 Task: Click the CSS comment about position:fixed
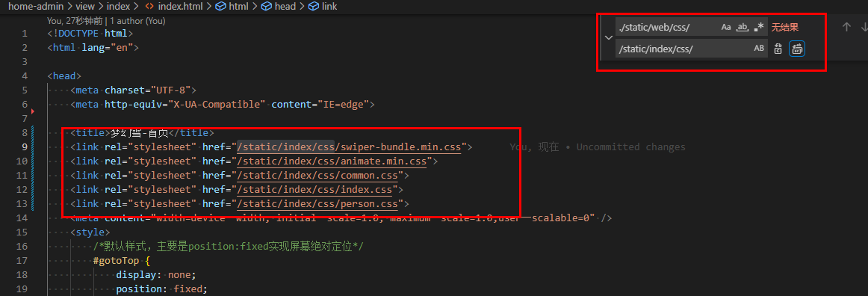point(228,247)
